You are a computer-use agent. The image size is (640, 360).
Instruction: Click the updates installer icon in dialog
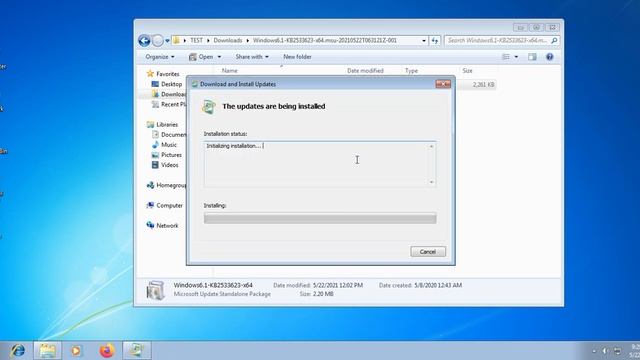click(x=209, y=107)
